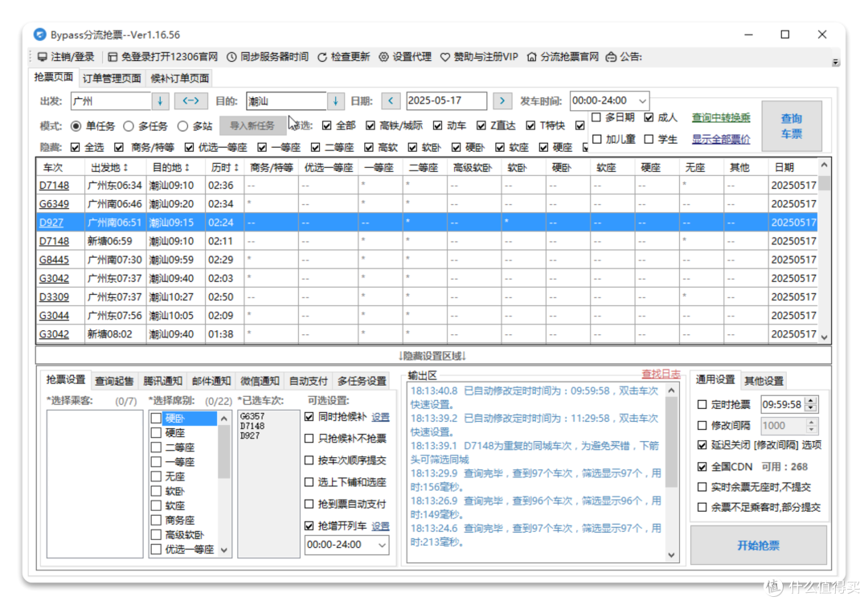Enable the 加儿童 checkbox
The width and height of the screenshot is (868, 605).
[596, 139]
